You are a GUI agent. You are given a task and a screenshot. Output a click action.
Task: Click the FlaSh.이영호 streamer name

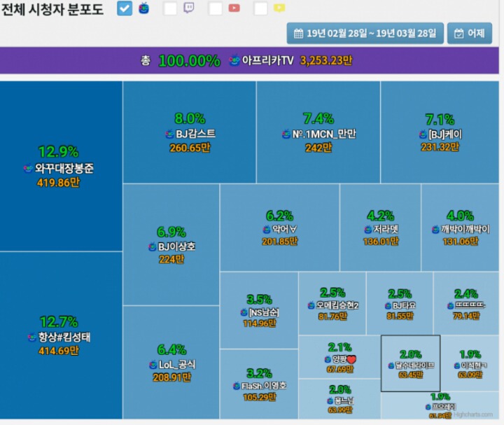point(264,386)
